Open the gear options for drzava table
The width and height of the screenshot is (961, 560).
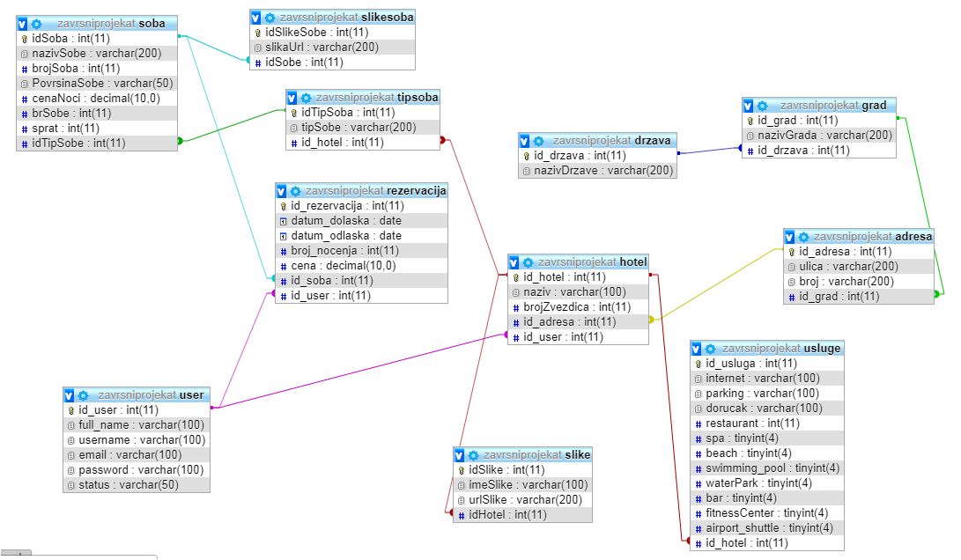point(538,141)
